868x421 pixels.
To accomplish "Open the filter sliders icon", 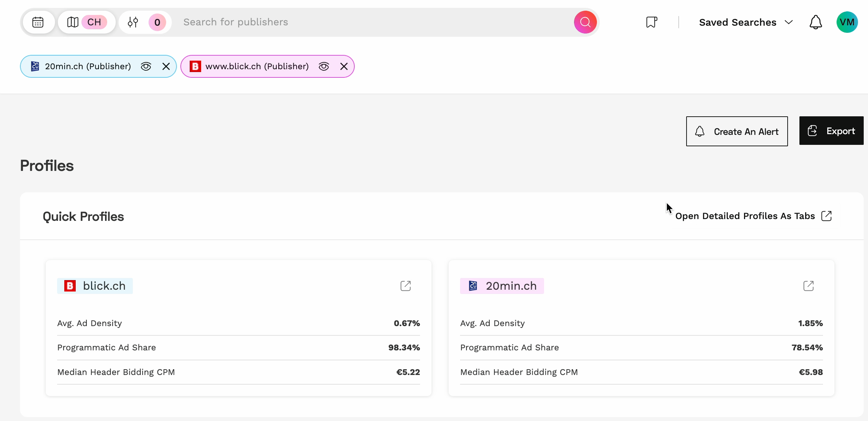I will 133,22.
